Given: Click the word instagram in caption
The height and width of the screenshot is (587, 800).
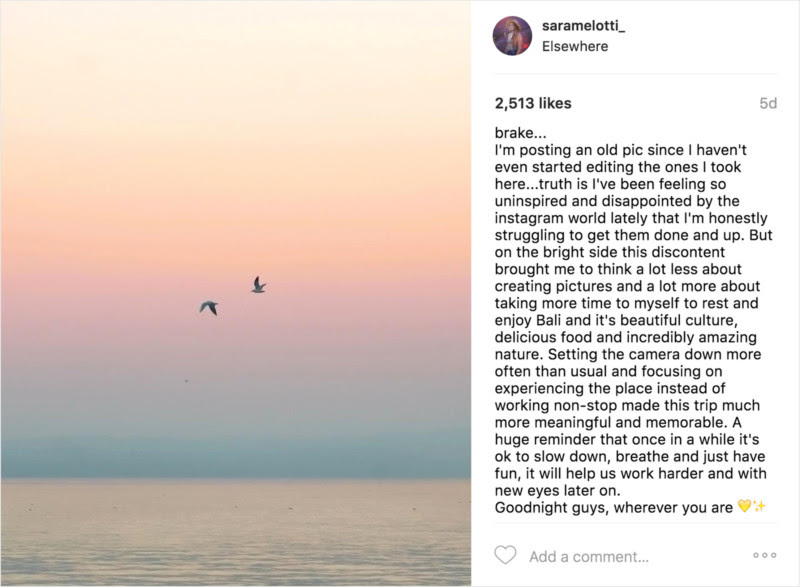Looking at the screenshot, I should point(529,218).
